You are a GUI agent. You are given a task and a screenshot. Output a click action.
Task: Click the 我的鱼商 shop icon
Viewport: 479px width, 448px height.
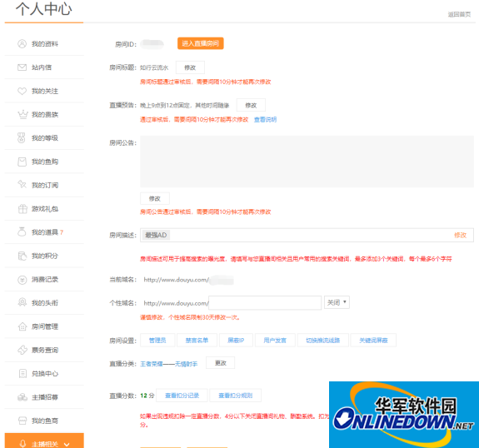[22, 421]
